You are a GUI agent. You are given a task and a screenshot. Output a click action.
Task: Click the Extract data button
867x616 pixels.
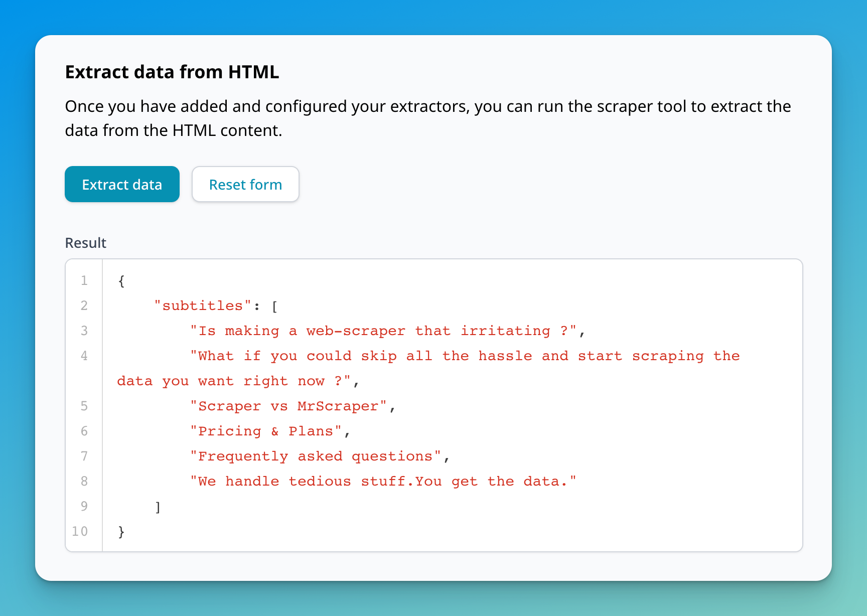122,184
